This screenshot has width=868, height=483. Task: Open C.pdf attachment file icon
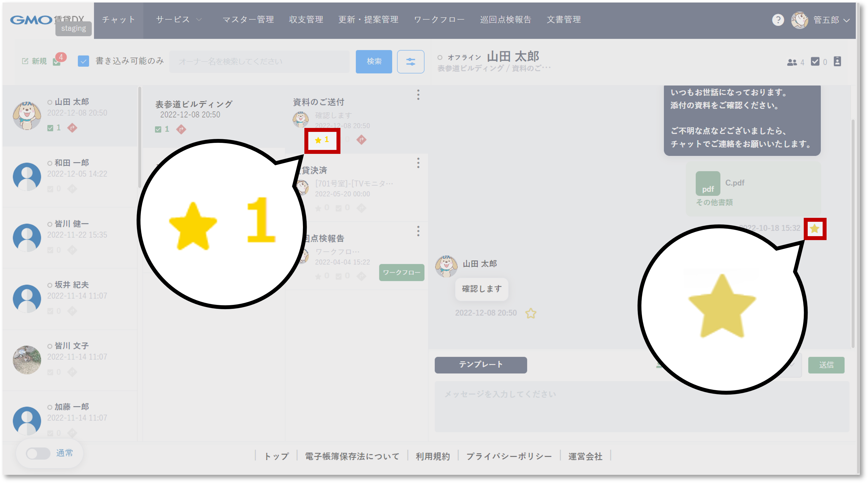pyautogui.click(x=707, y=183)
